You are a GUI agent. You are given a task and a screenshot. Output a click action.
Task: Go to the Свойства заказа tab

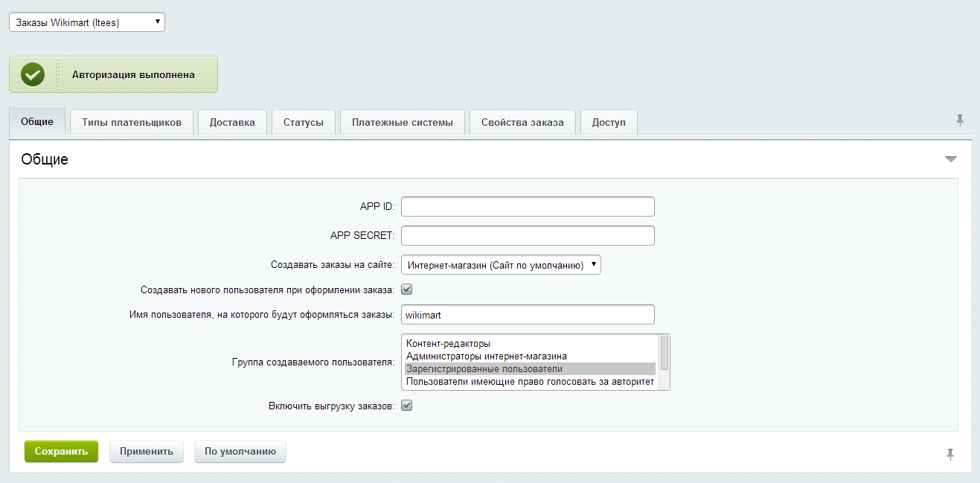(522, 121)
